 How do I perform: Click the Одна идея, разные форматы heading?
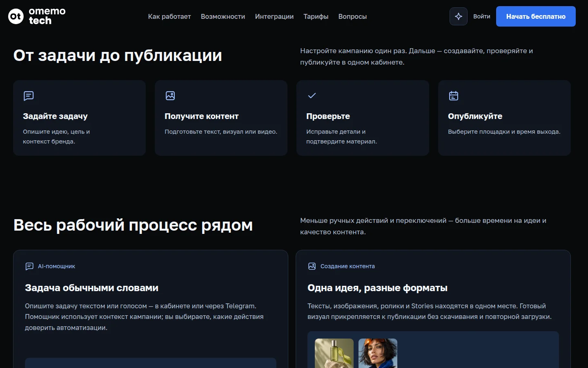377,288
